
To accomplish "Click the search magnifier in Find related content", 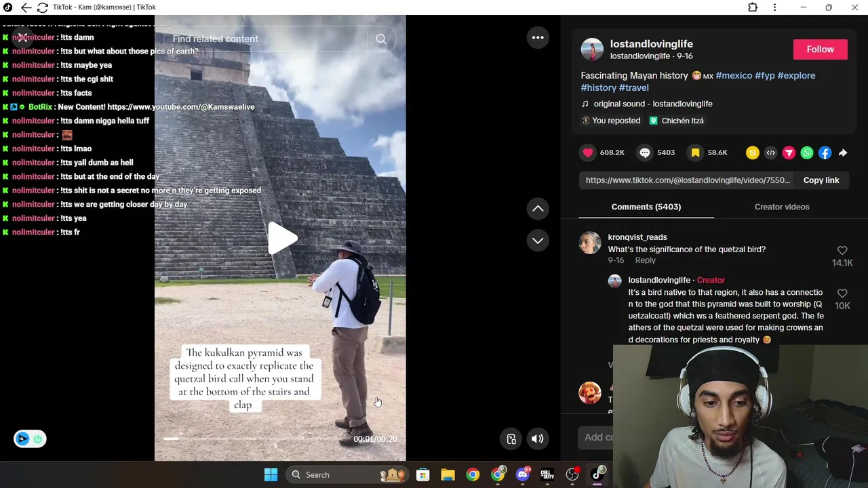I will pos(381,39).
